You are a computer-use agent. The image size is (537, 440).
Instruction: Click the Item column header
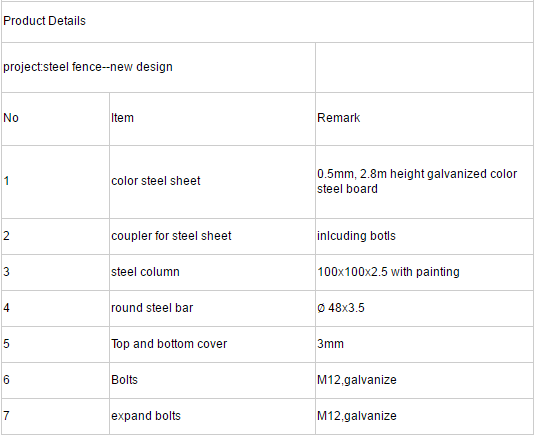212,119
